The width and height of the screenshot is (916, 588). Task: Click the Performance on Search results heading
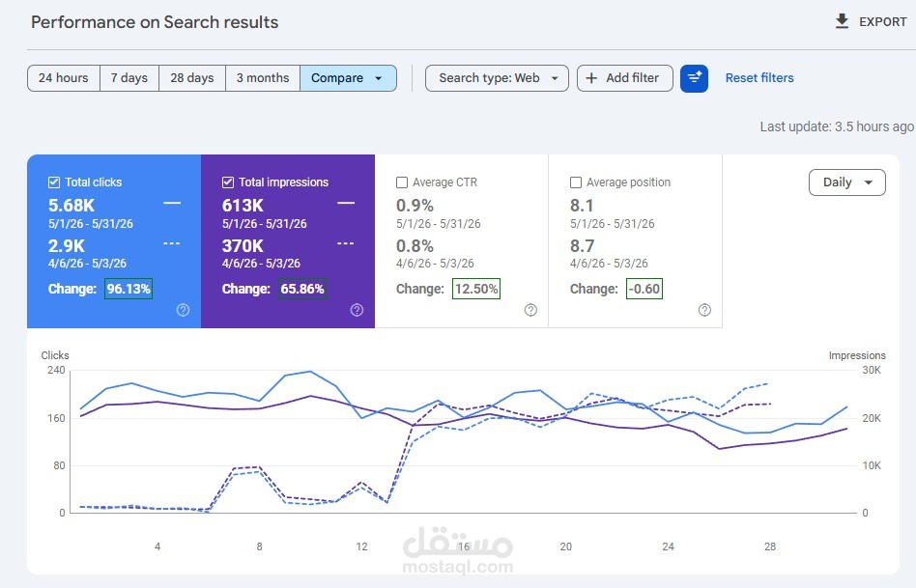pos(155,22)
